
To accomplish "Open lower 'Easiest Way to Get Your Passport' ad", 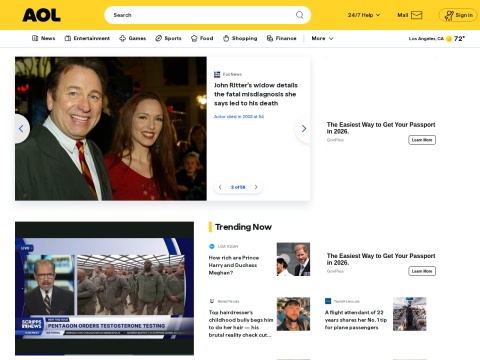I will coord(381,259).
